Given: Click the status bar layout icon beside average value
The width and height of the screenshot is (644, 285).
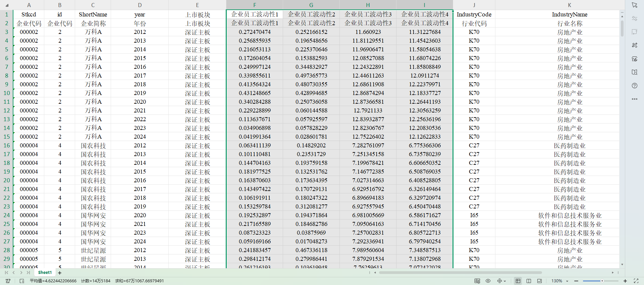Looking at the screenshot, I should [x=22, y=281].
